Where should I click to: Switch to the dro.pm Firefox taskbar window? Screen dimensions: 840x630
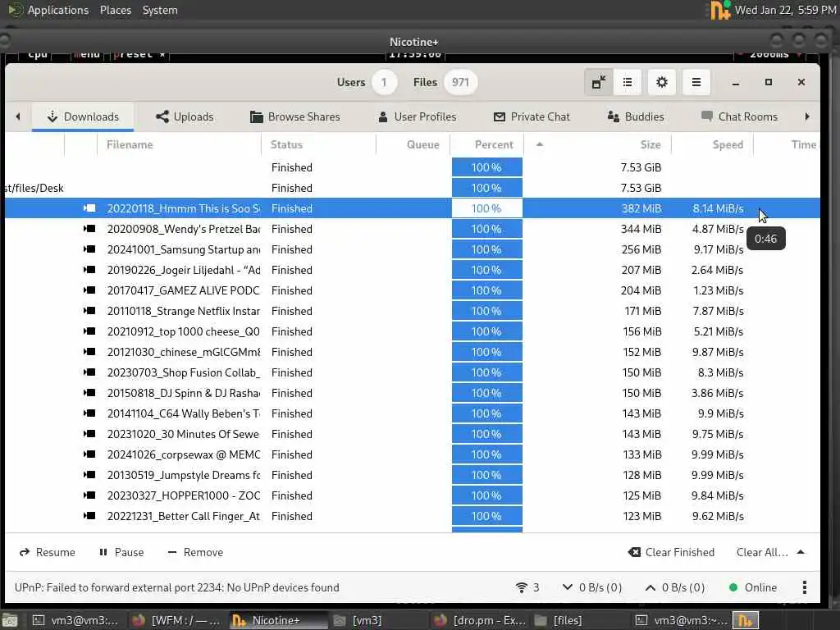[479, 620]
